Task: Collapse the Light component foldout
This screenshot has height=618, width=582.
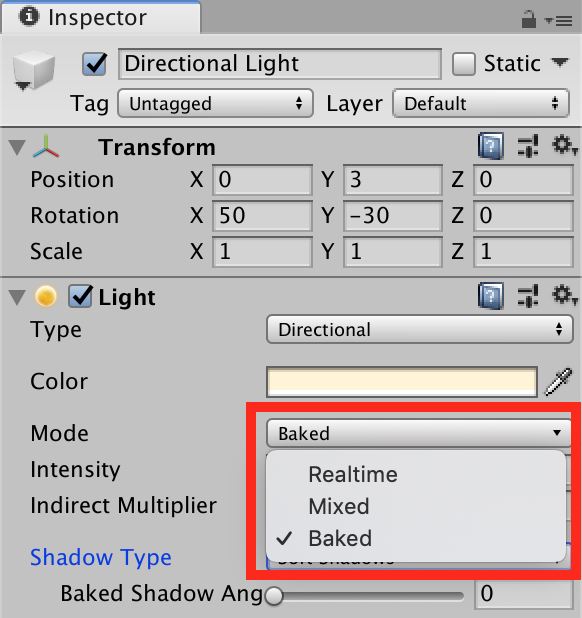Action: 17,297
